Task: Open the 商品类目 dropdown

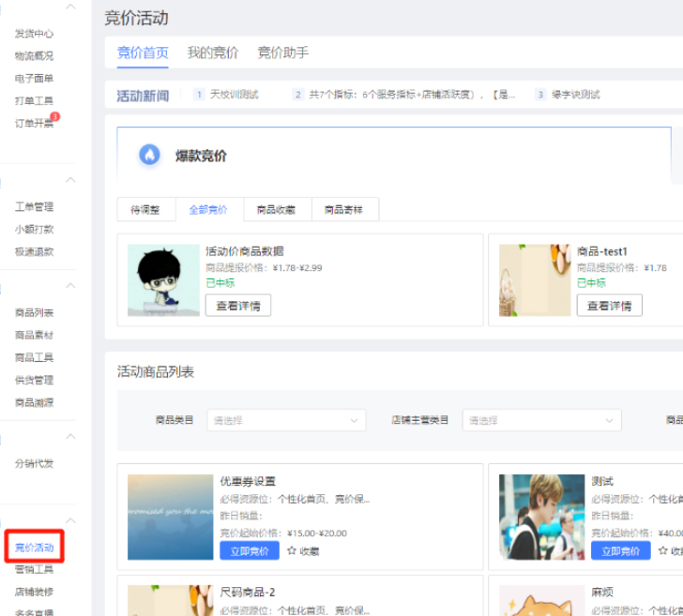Action: coord(286,420)
